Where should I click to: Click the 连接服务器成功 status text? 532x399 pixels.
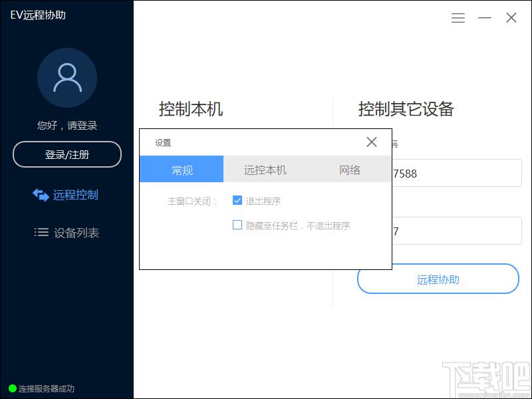pyautogui.click(x=46, y=388)
